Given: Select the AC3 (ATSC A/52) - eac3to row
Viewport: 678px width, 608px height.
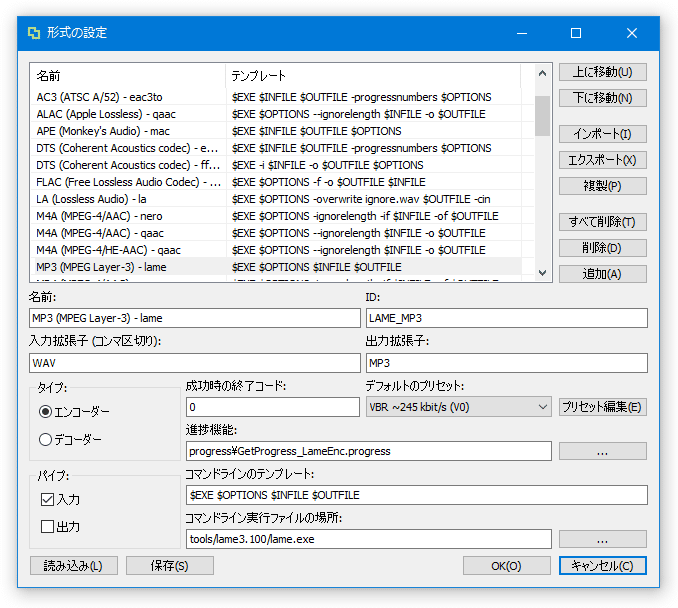Looking at the screenshot, I should pyautogui.click(x=276, y=97).
